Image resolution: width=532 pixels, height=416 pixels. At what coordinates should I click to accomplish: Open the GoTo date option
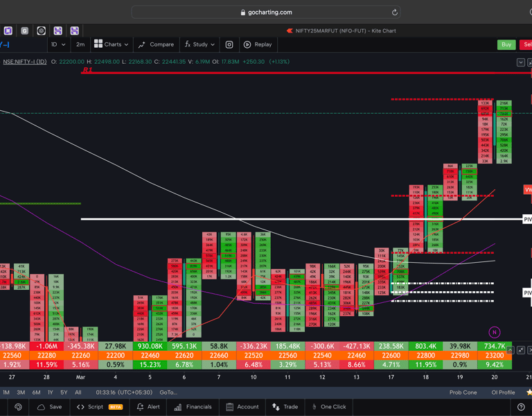tap(168, 392)
